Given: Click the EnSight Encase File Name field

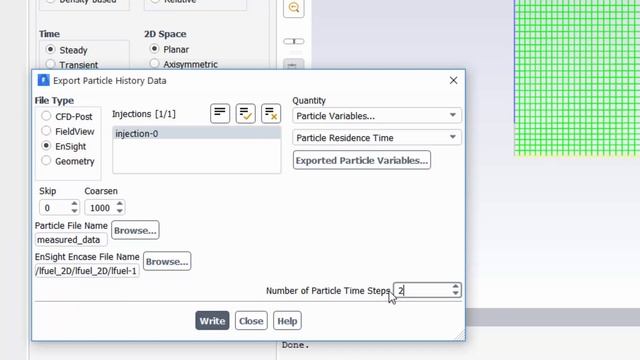Looking at the screenshot, I should pyautogui.click(x=87, y=271).
